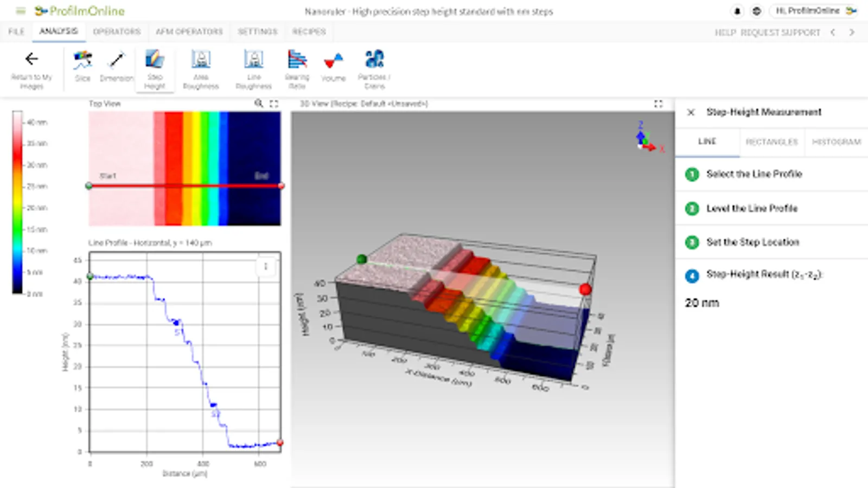Image resolution: width=868 pixels, height=488 pixels.
Task: Open the Volume analysis tool
Action: coord(333,66)
